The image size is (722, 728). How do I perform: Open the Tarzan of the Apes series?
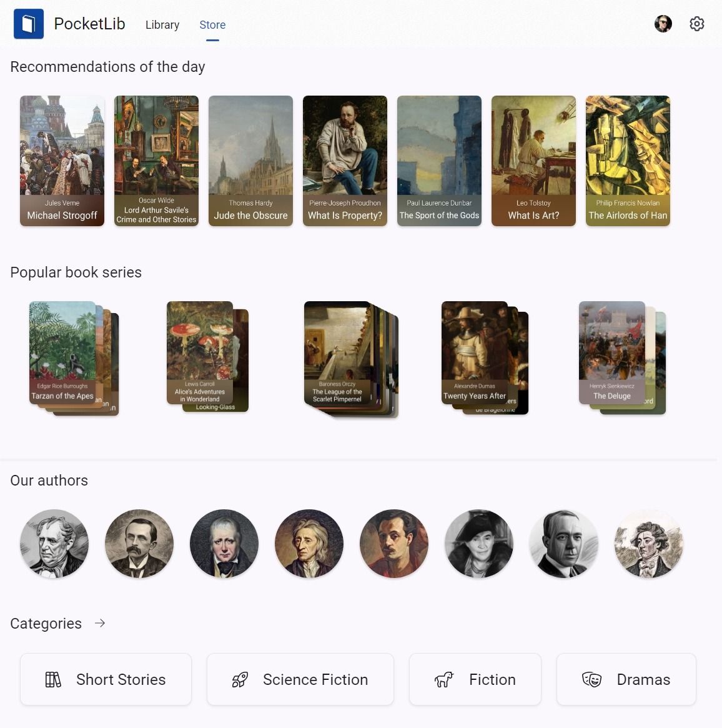pyautogui.click(x=74, y=358)
